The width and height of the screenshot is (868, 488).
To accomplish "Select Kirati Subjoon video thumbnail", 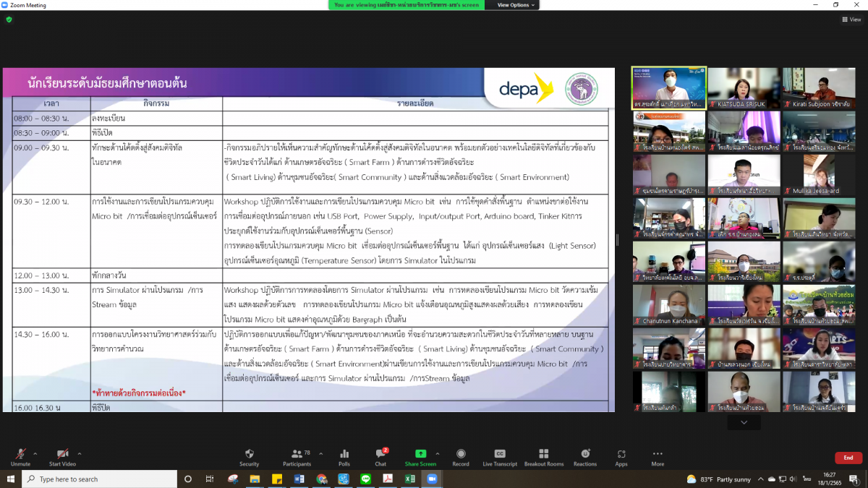I will pyautogui.click(x=819, y=87).
